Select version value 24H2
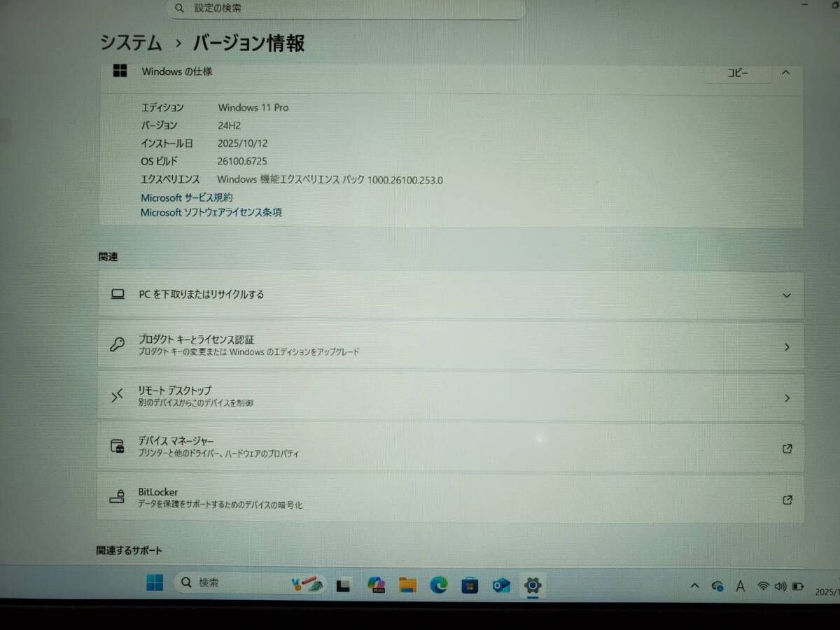The width and height of the screenshot is (840, 630). pyautogui.click(x=229, y=125)
